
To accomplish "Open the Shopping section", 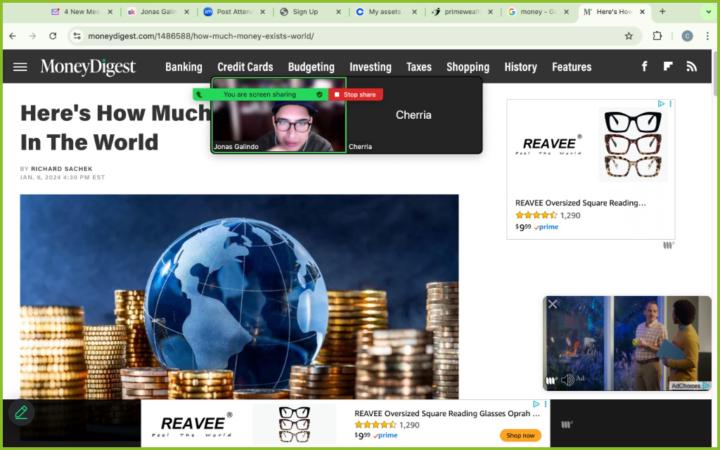I will (x=467, y=67).
